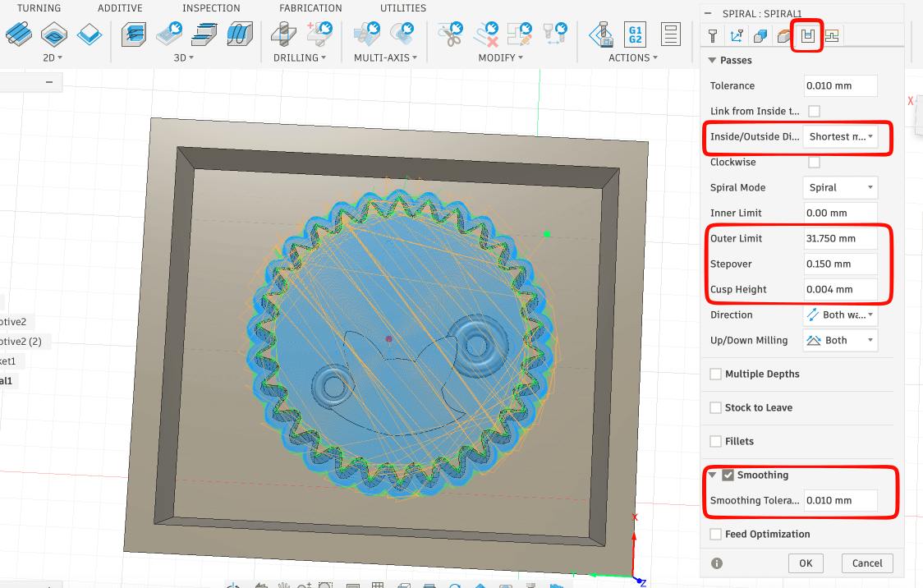Enable the Stock to Leave checkbox

pos(716,408)
